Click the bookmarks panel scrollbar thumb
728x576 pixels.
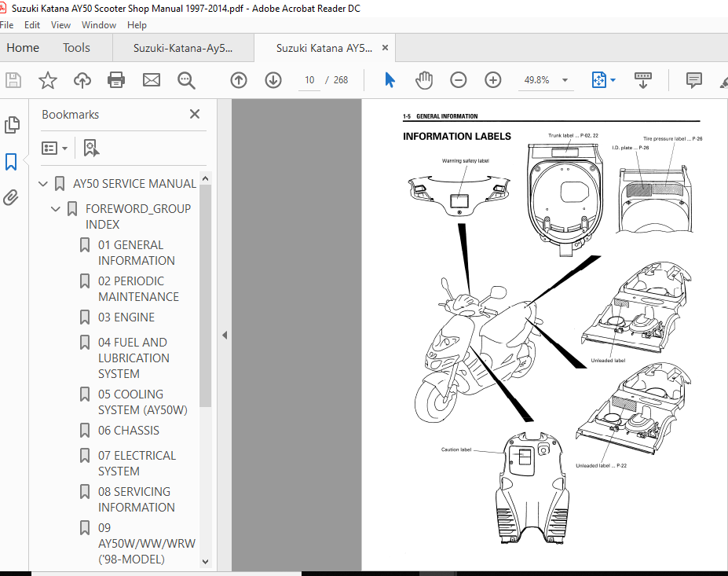205,296
